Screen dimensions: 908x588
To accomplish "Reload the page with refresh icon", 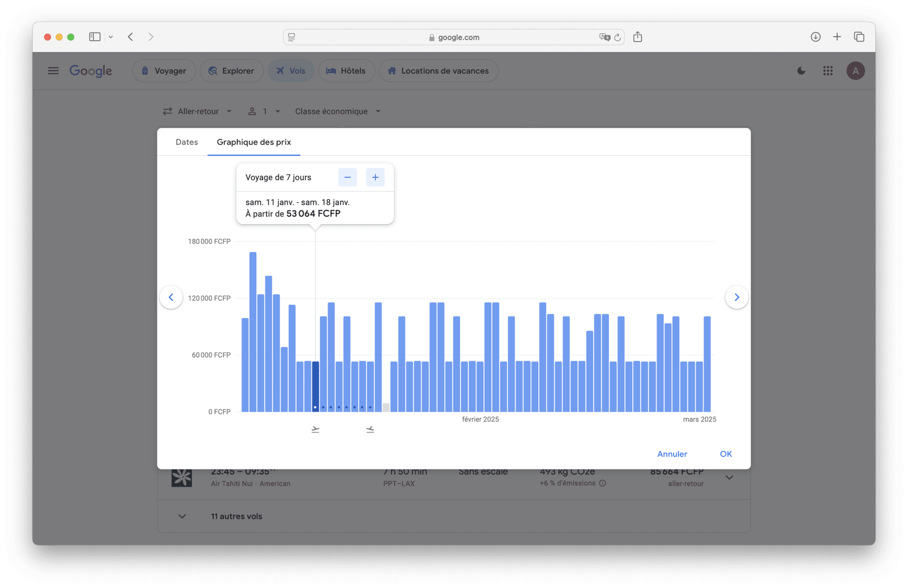I will [x=617, y=37].
